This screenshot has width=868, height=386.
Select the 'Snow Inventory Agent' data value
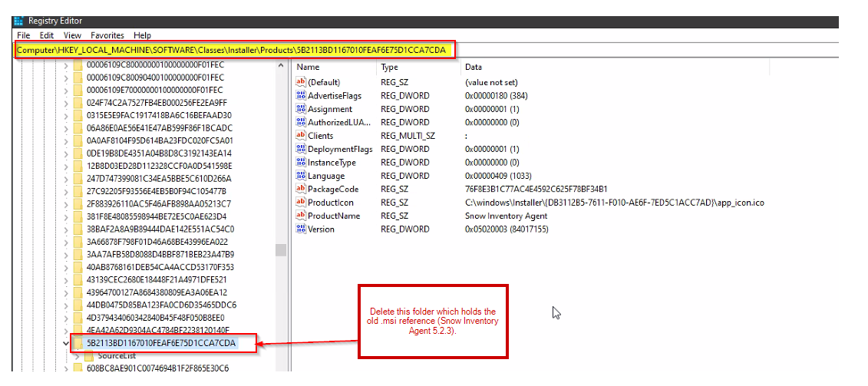(x=506, y=216)
